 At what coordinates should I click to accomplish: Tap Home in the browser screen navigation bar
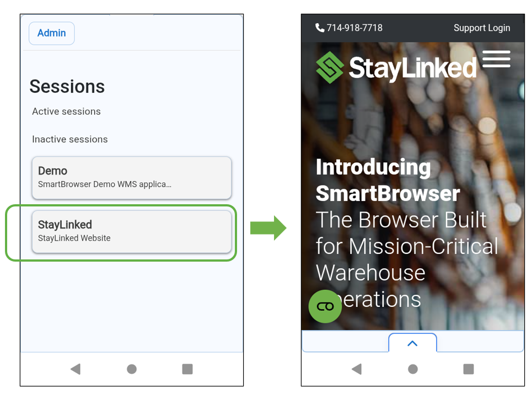coord(413,369)
